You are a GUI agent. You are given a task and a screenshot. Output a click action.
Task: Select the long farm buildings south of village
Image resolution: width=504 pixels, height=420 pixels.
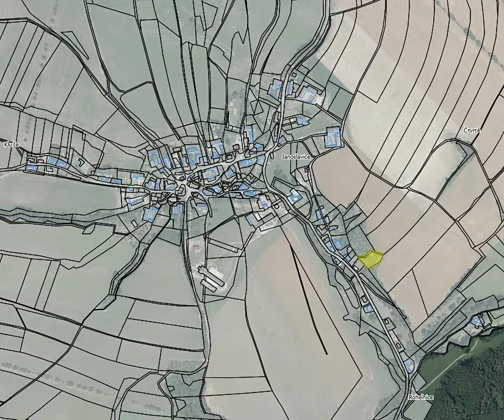point(211,278)
